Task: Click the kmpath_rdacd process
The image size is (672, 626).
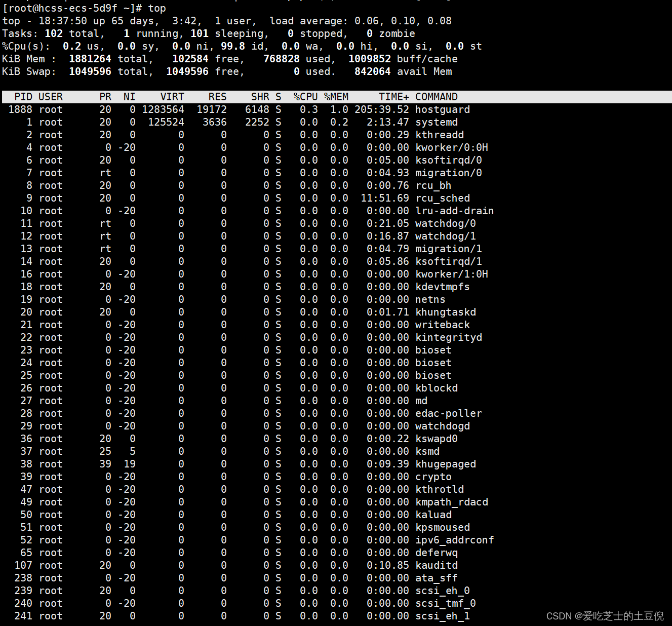Action: click(x=452, y=502)
